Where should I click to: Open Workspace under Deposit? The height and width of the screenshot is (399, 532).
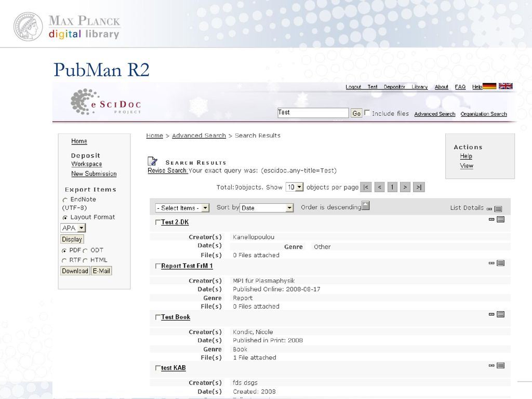pos(87,164)
